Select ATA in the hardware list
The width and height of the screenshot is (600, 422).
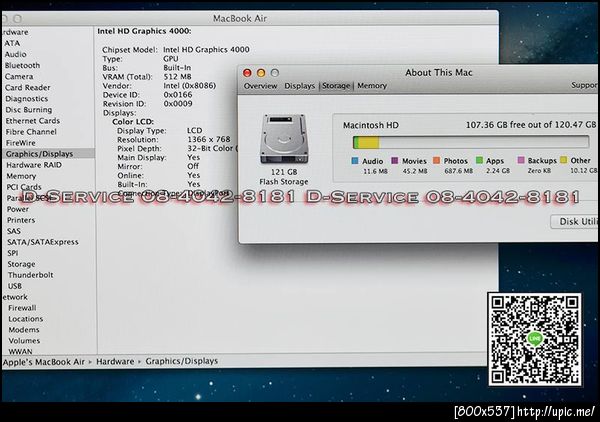point(12,43)
